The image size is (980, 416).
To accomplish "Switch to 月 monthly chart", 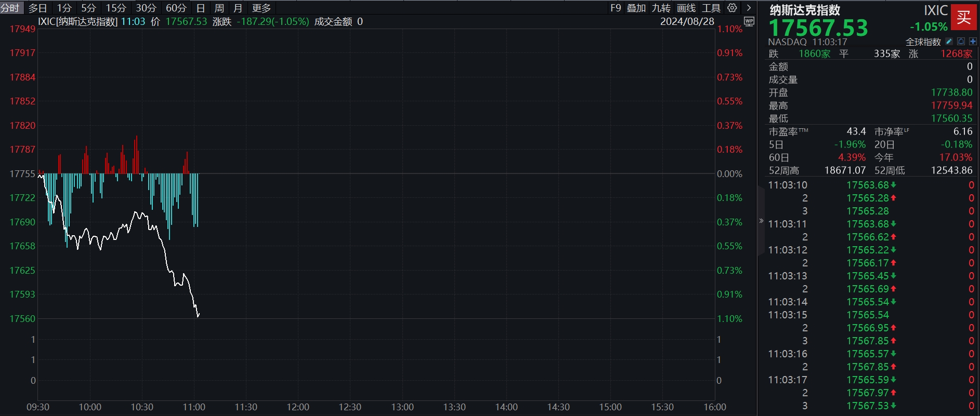I will [238, 8].
